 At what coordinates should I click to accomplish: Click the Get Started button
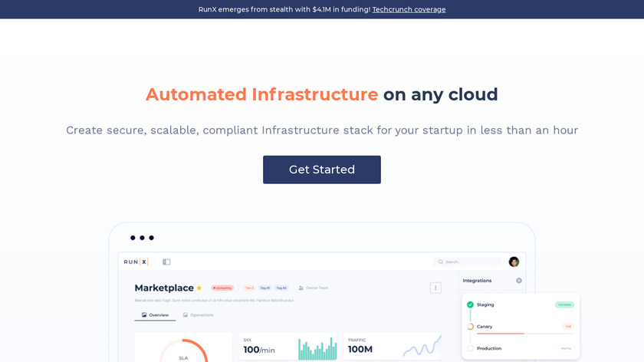coord(321,169)
